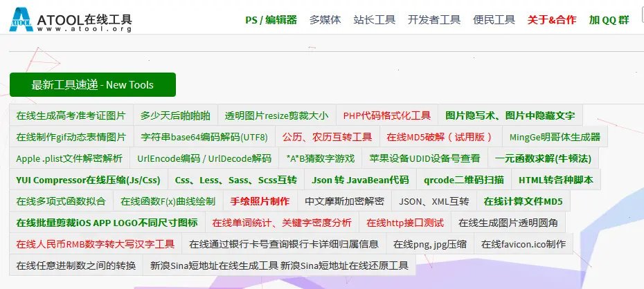Open Apple .plist文件解密解析 tool
The height and width of the screenshot is (289, 644).
click(x=69, y=158)
